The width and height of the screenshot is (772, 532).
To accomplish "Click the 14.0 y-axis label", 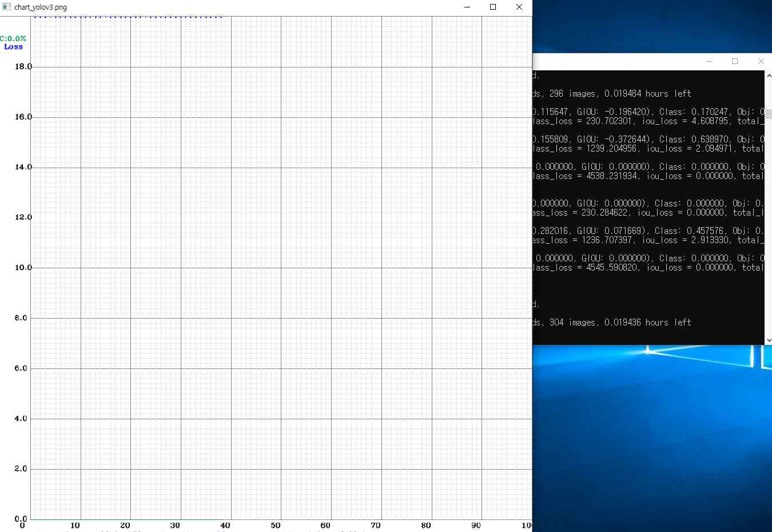I will point(23,167).
